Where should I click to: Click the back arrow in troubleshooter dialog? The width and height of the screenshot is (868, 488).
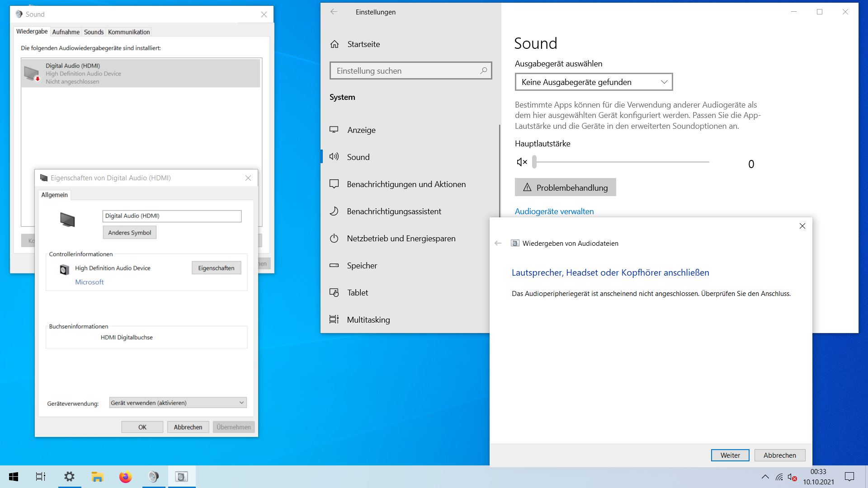click(498, 243)
